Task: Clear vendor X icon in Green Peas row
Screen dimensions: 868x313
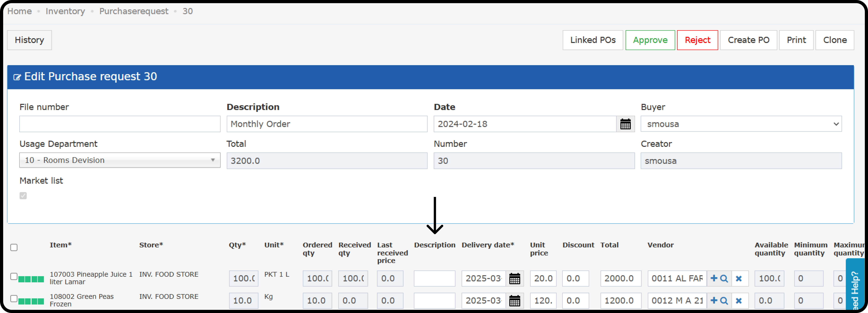Action: (739, 301)
